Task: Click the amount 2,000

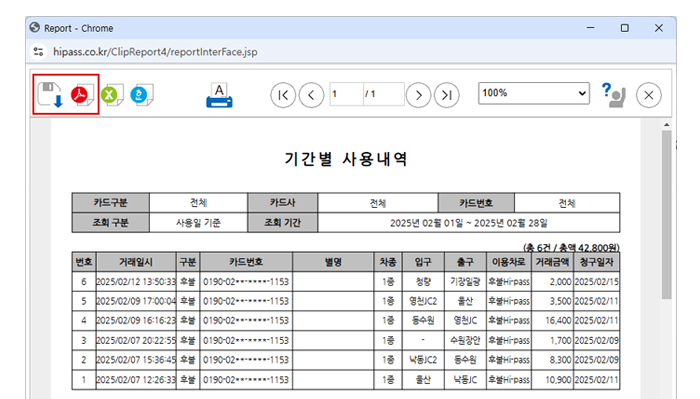Action: point(560,282)
